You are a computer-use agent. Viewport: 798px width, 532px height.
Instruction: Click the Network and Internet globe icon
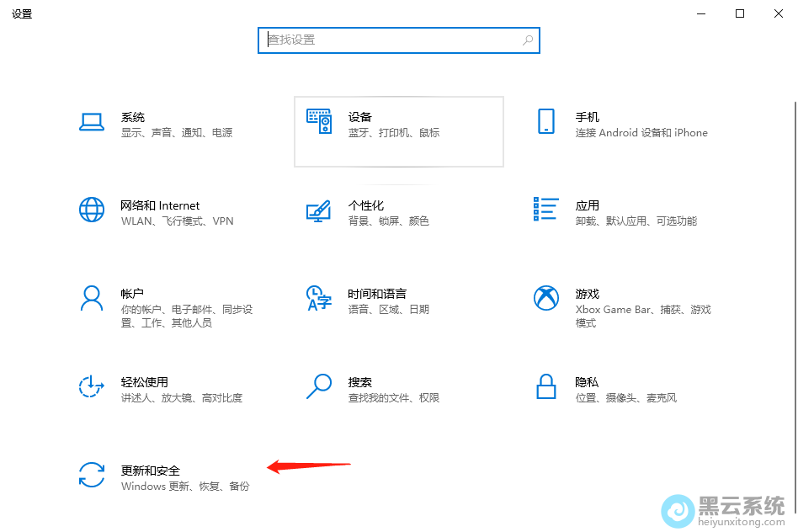(x=91, y=210)
